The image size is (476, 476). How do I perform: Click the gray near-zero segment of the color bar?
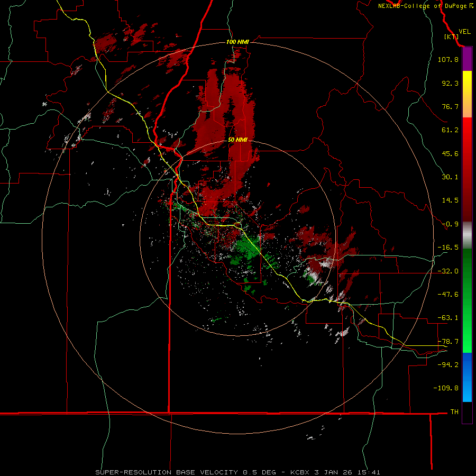coord(467,235)
